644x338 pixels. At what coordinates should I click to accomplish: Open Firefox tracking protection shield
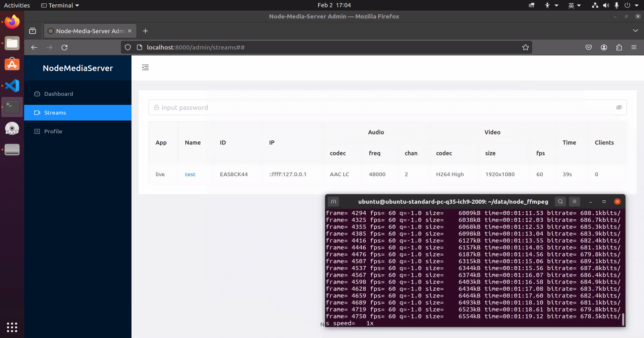click(x=128, y=47)
